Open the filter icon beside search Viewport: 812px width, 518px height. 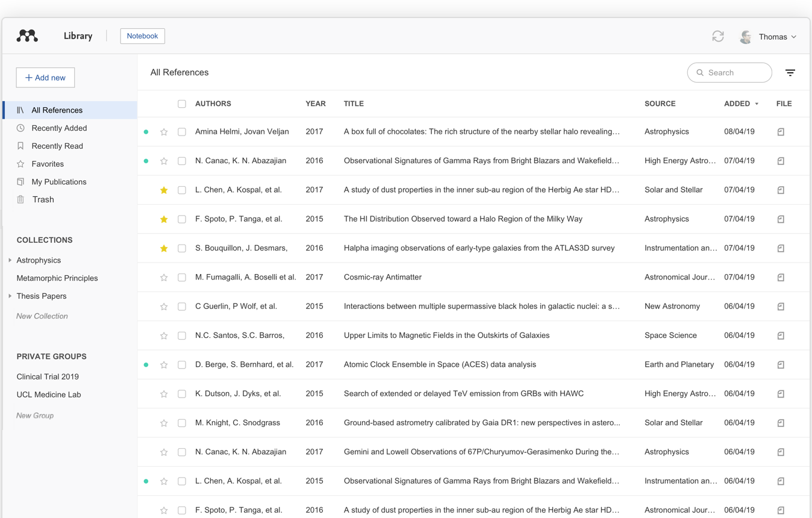click(x=790, y=72)
